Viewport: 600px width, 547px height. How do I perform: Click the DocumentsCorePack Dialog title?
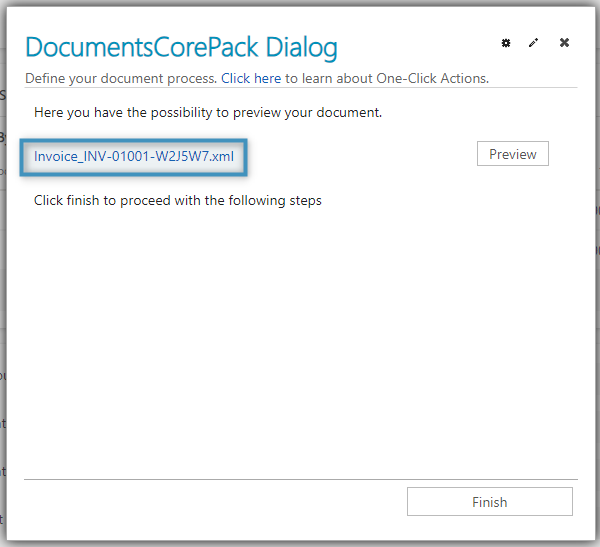[x=181, y=47]
